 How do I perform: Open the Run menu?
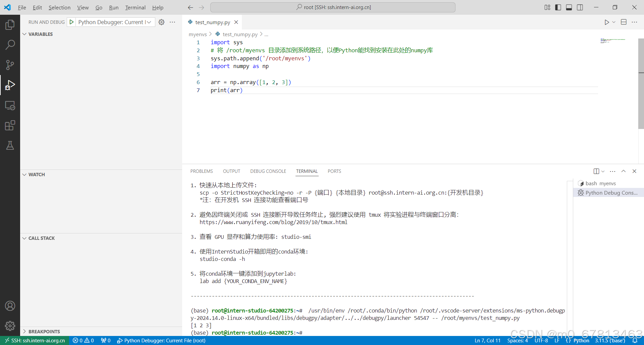(x=114, y=7)
